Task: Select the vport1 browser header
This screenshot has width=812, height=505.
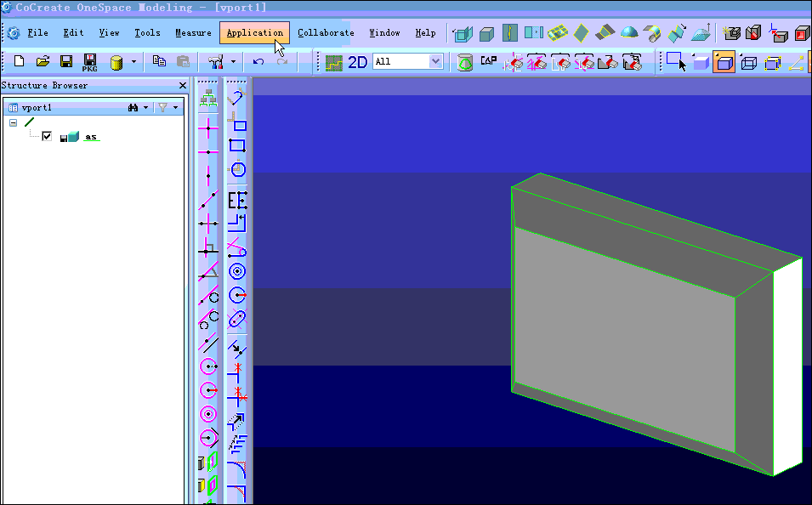Action: click(37, 108)
